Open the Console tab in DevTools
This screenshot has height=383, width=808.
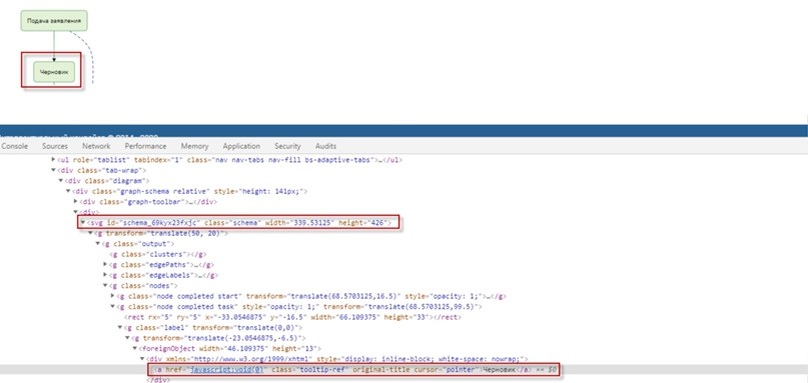tap(14, 146)
